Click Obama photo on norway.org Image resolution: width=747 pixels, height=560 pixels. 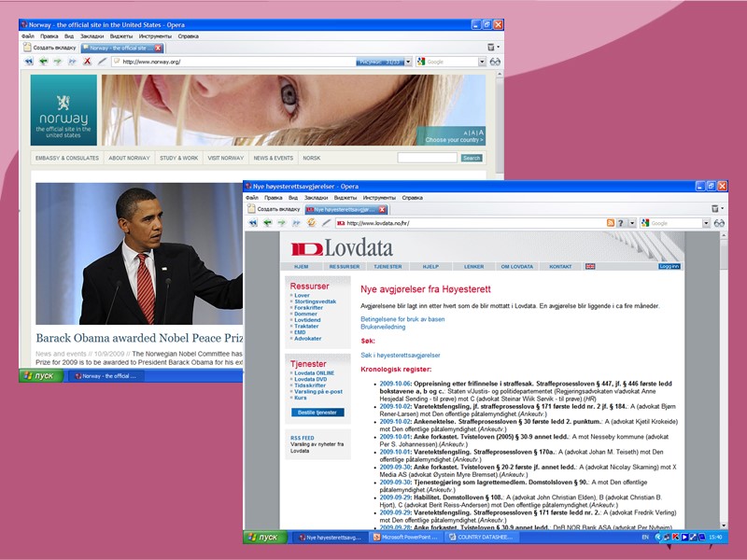click(139, 254)
